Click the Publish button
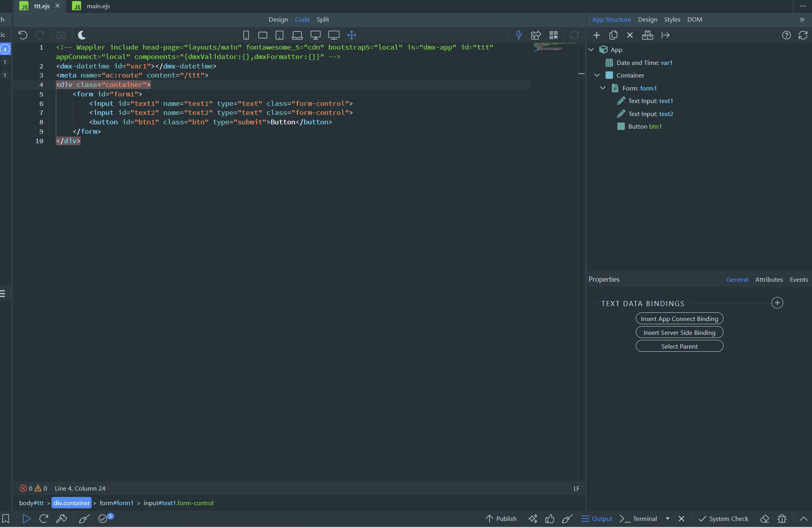The height and width of the screenshot is (528, 812). tap(501, 519)
